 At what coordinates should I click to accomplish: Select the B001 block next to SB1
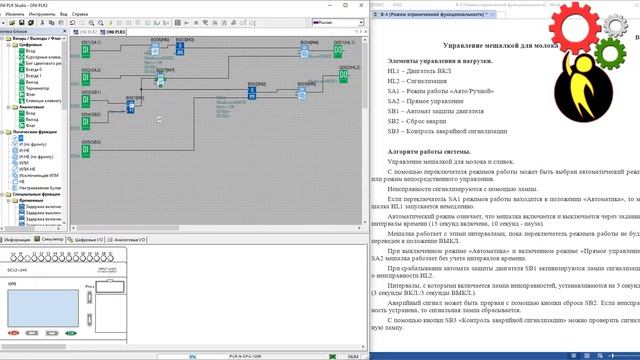click(131, 107)
